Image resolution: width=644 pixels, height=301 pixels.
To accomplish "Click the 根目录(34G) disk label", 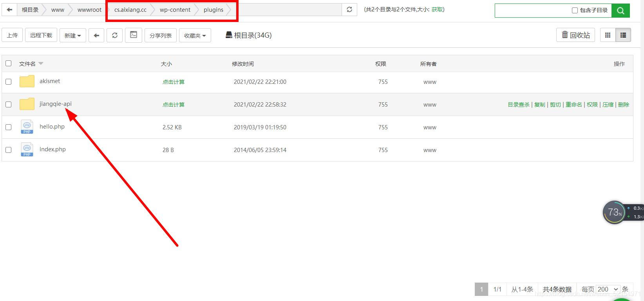I will 249,35.
